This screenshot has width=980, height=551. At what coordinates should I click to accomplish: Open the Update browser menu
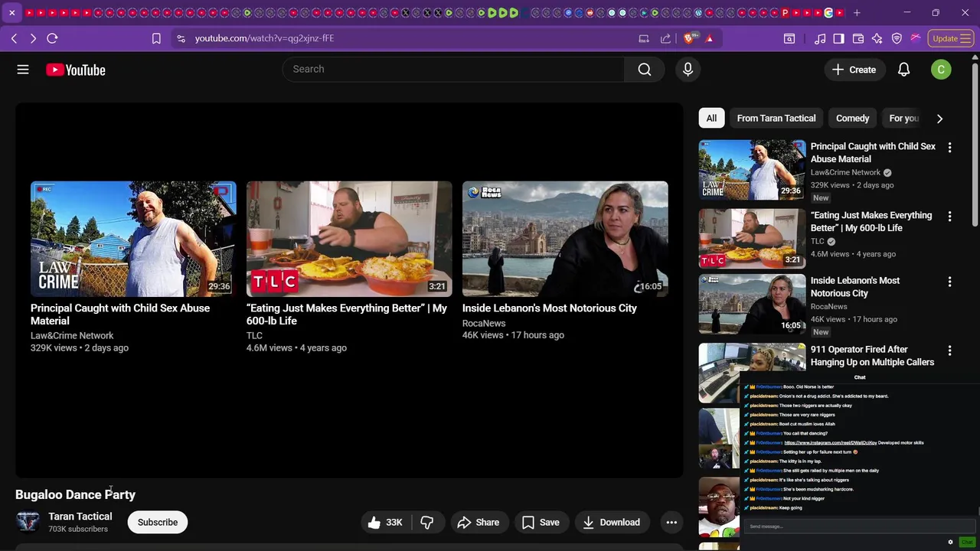coord(951,38)
